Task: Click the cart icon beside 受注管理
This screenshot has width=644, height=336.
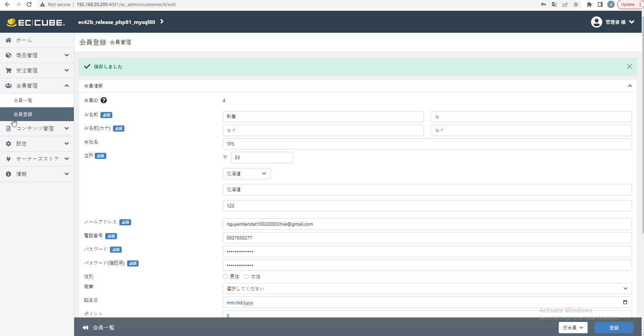Action: 8,71
